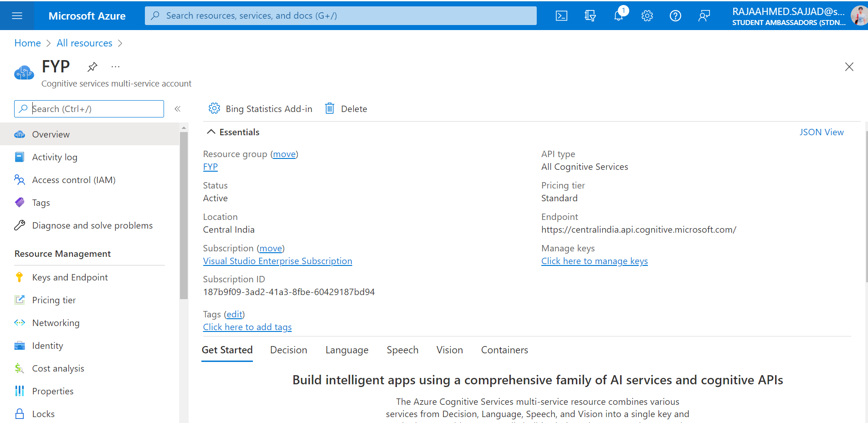Close the FYP resource blade
The image size is (868, 423).
pos(849,67)
